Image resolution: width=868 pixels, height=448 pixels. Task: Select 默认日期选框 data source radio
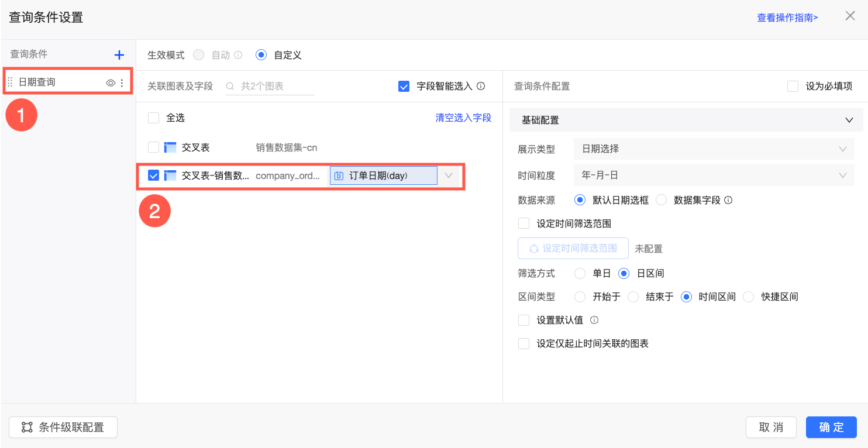tap(580, 200)
